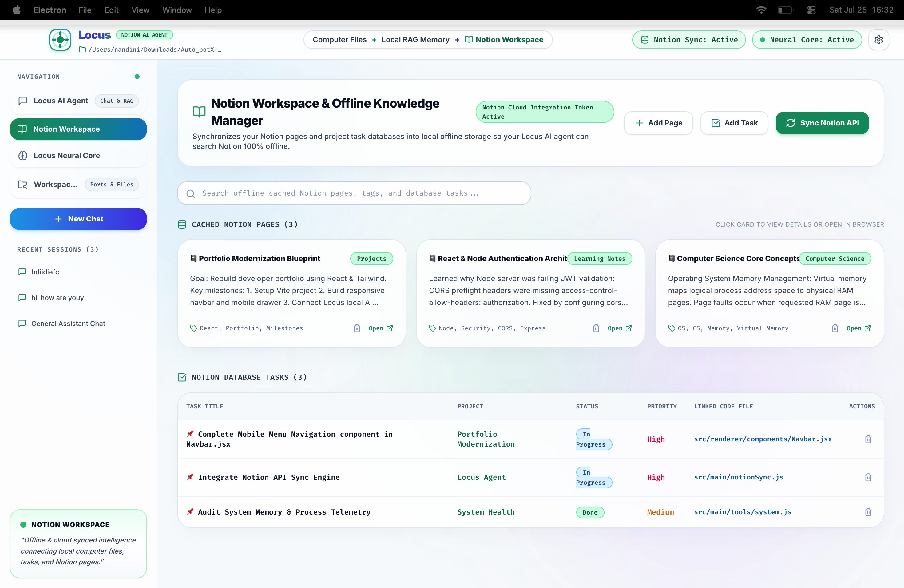Click the pin icon on Complete Mobile Menu task

190,433
